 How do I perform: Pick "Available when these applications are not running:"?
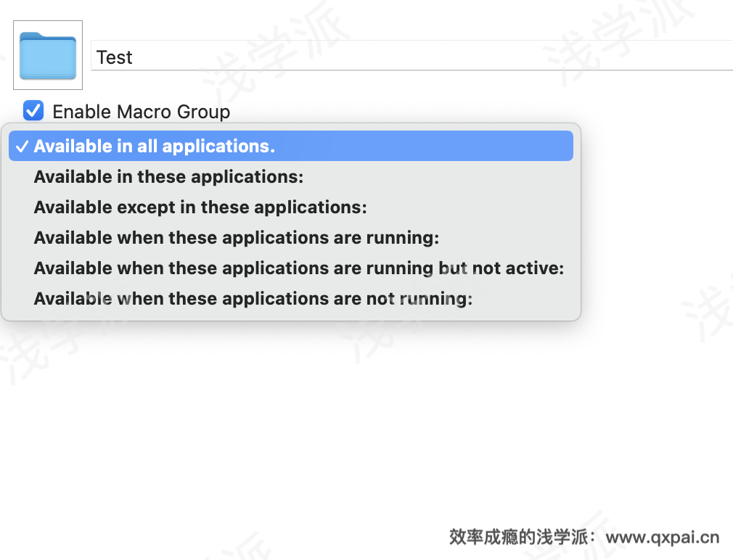point(253,298)
